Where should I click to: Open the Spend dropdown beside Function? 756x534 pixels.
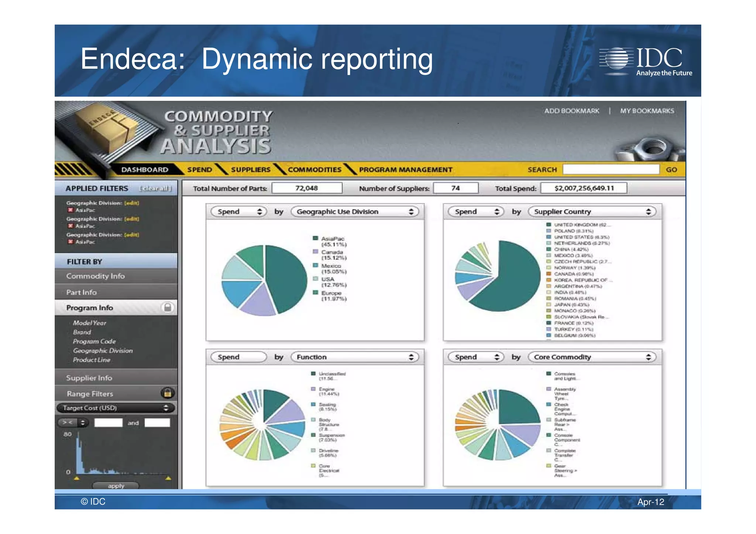tap(239, 357)
